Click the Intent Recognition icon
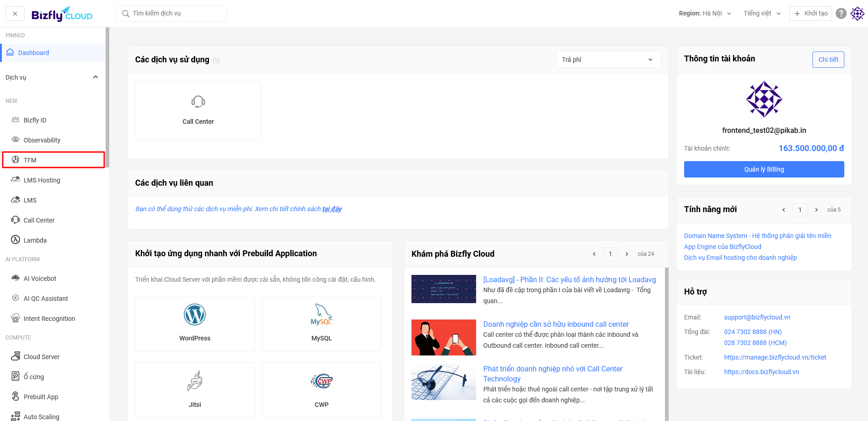This screenshot has width=868, height=421. point(15,318)
